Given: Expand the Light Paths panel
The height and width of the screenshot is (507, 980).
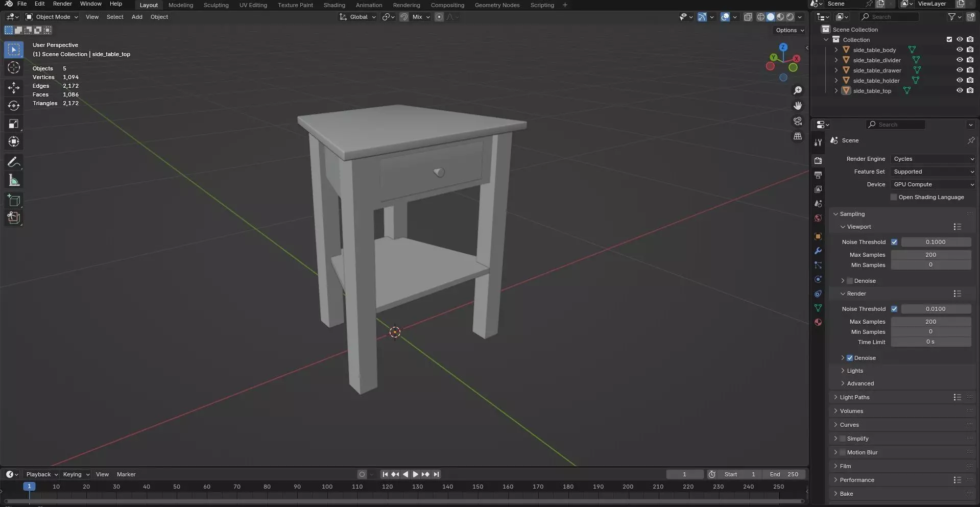Looking at the screenshot, I should point(854,397).
